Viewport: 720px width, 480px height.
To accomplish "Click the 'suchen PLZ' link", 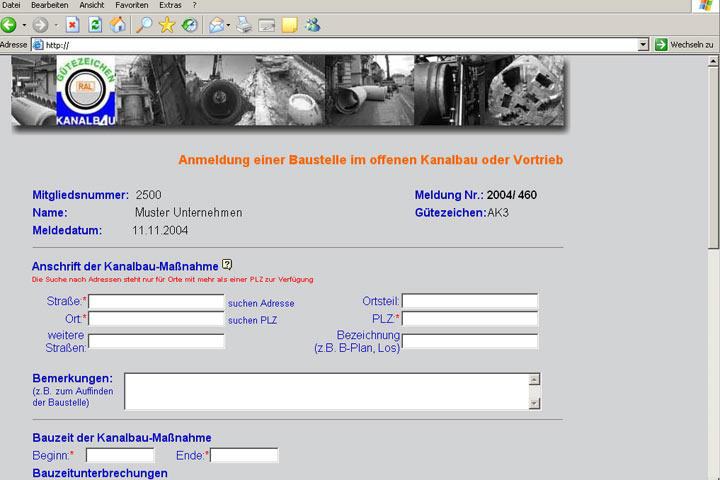I will click(252, 321).
